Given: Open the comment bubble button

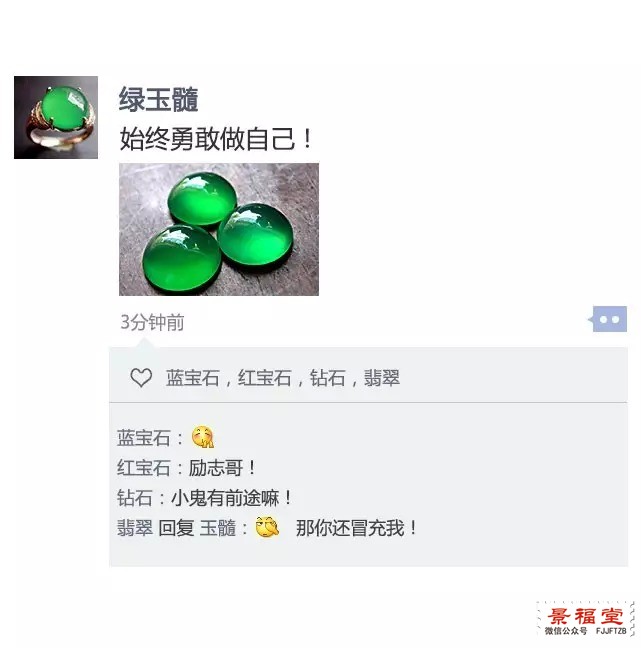Looking at the screenshot, I should [x=608, y=319].
